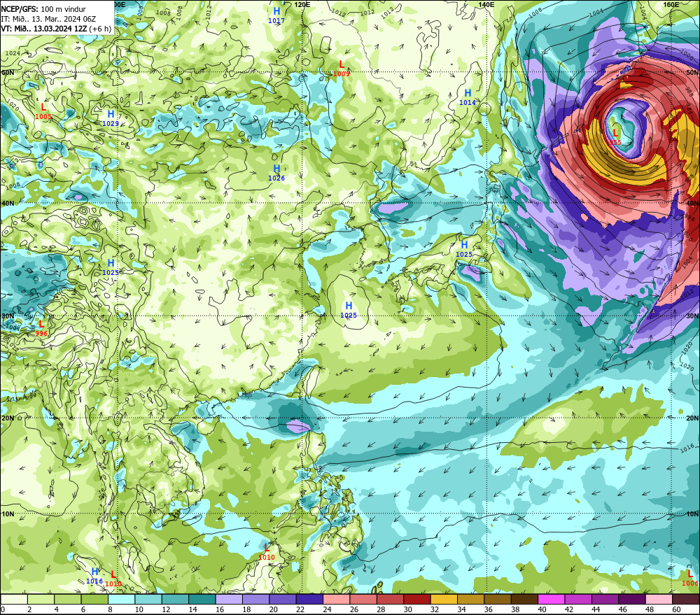Click the 'VT: Mið.. 13.03.2024 12Z (+6 h)' line
This screenshot has width=700, height=615.
tap(56, 29)
